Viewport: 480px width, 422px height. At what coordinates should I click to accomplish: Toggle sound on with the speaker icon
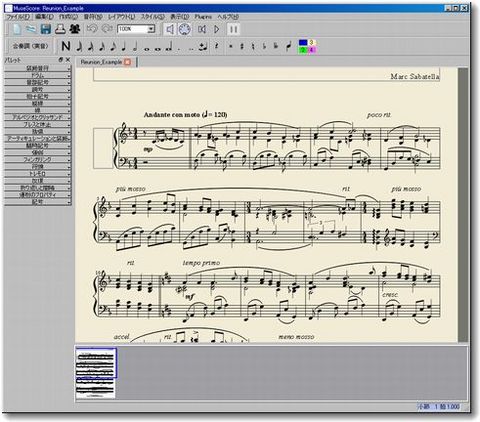point(170,29)
